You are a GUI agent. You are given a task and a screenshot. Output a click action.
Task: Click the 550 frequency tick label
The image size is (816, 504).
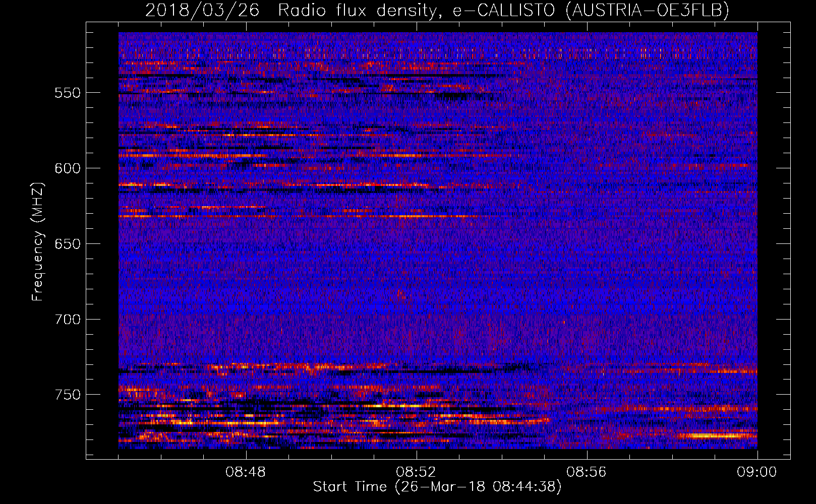pos(68,93)
